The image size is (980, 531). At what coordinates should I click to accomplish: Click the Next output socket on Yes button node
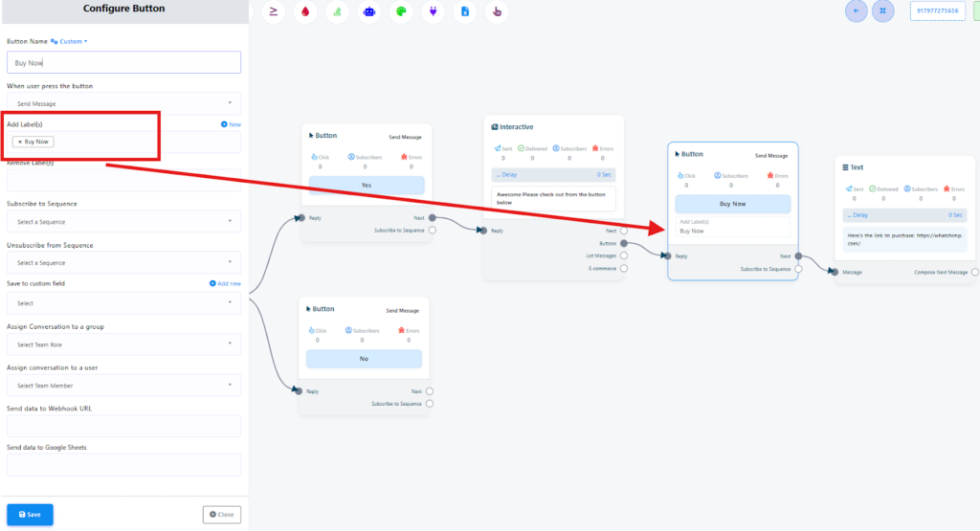click(x=433, y=218)
